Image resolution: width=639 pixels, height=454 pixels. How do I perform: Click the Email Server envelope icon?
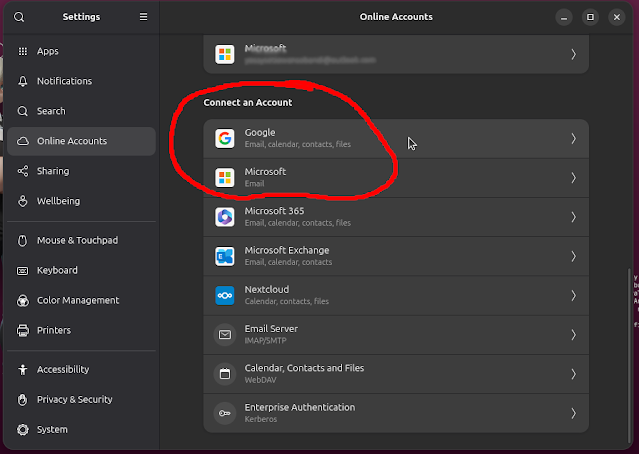[225, 335]
